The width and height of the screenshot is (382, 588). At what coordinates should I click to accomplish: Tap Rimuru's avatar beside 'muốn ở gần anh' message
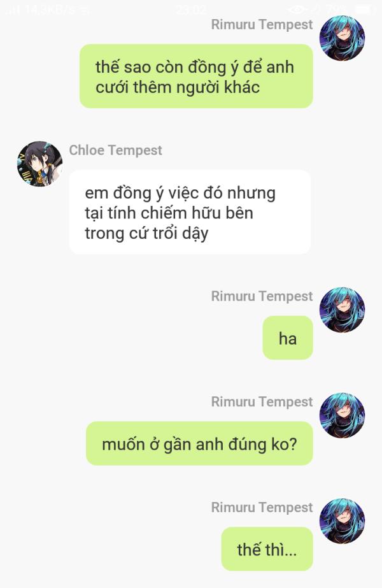[x=342, y=415]
